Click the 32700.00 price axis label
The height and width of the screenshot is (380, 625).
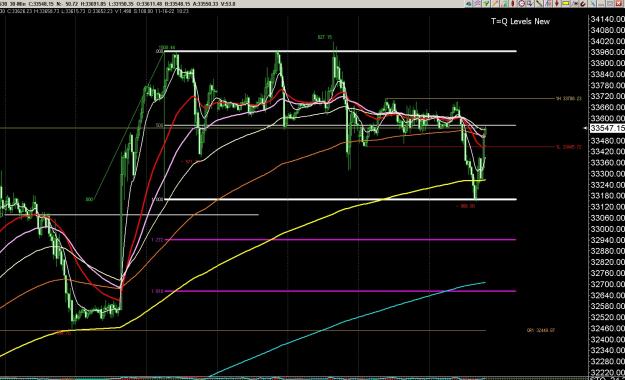click(607, 284)
